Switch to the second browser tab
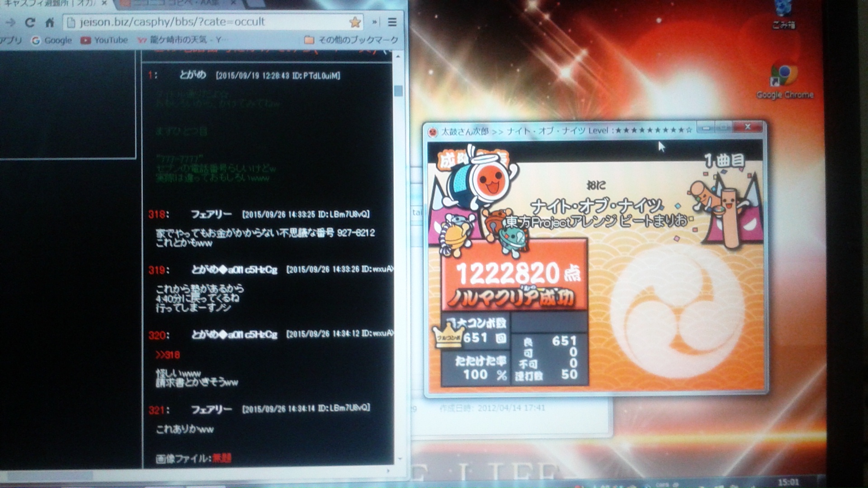 pos(176,4)
